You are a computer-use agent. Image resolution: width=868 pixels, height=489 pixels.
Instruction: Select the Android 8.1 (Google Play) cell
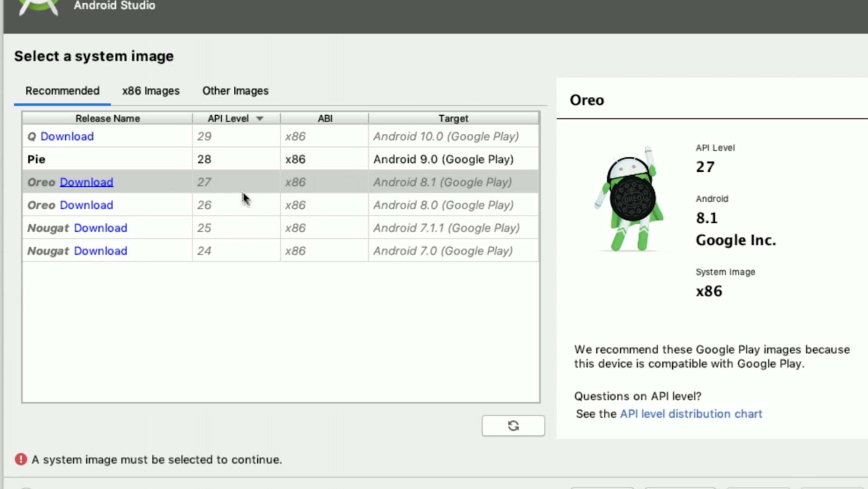[x=453, y=182]
